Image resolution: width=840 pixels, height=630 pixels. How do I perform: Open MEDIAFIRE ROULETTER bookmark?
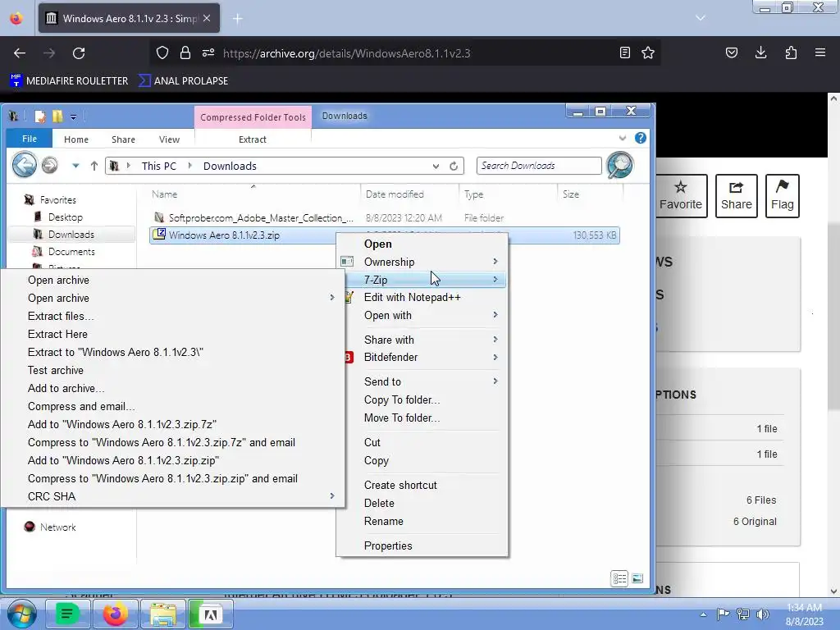pyautogui.click(x=70, y=81)
